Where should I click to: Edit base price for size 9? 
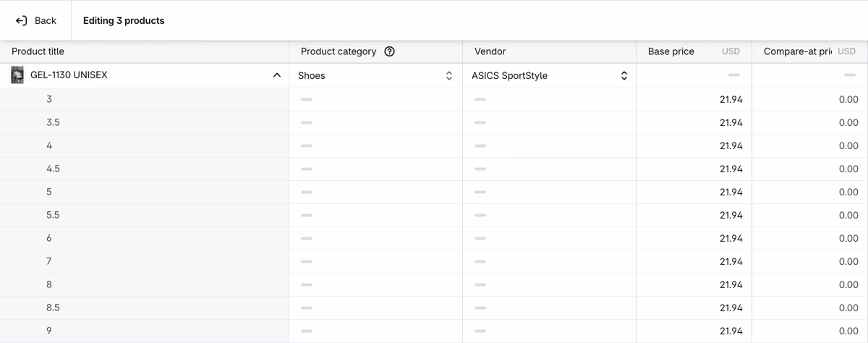tap(694, 331)
